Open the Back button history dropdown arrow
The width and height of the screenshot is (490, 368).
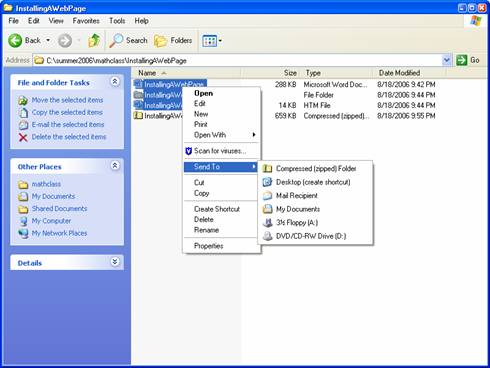click(x=48, y=41)
